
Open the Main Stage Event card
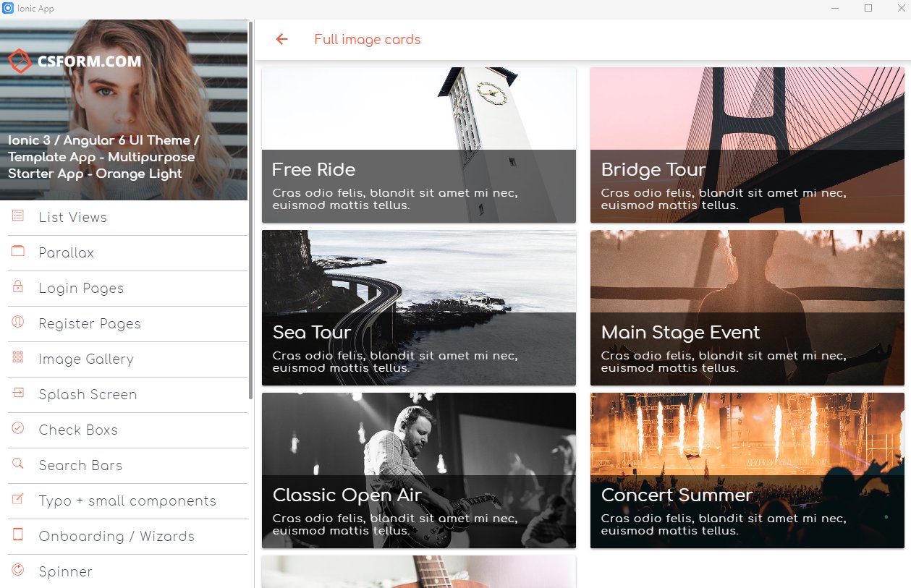[x=747, y=307]
